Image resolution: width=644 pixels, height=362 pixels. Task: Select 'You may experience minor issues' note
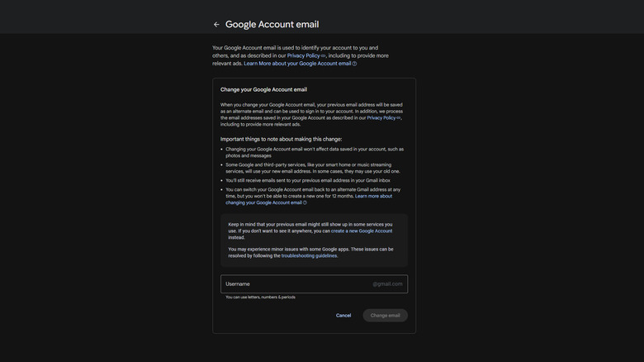(311, 252)
